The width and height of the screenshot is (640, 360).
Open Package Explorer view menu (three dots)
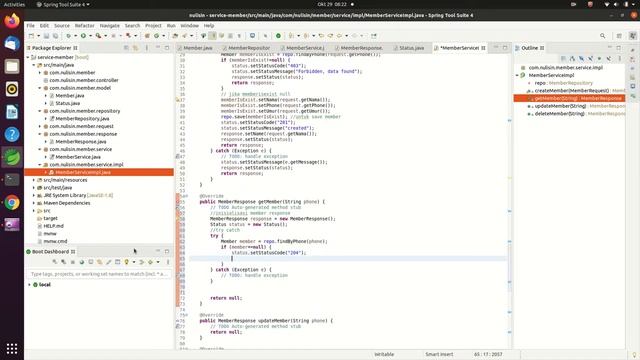[147, 48]
